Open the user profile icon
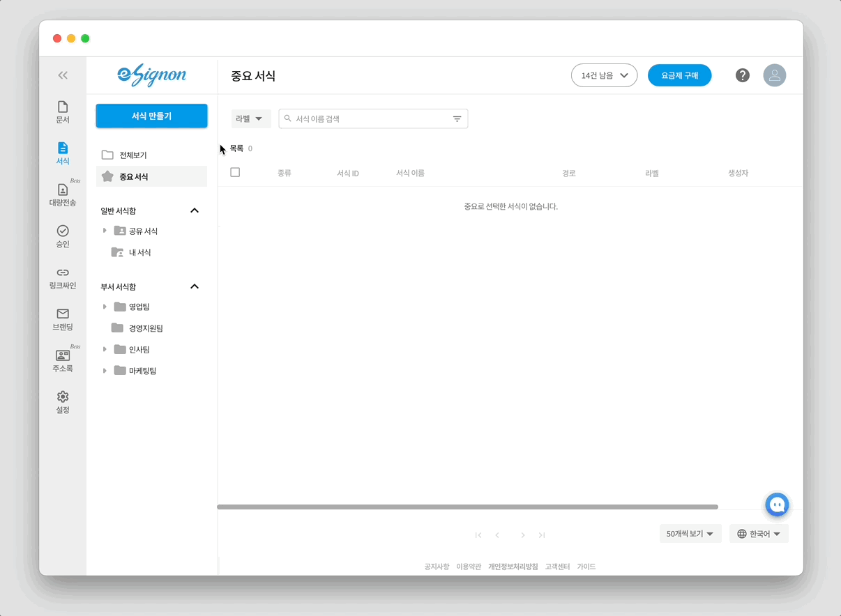841x616 pixels. (x=775, y=75)
